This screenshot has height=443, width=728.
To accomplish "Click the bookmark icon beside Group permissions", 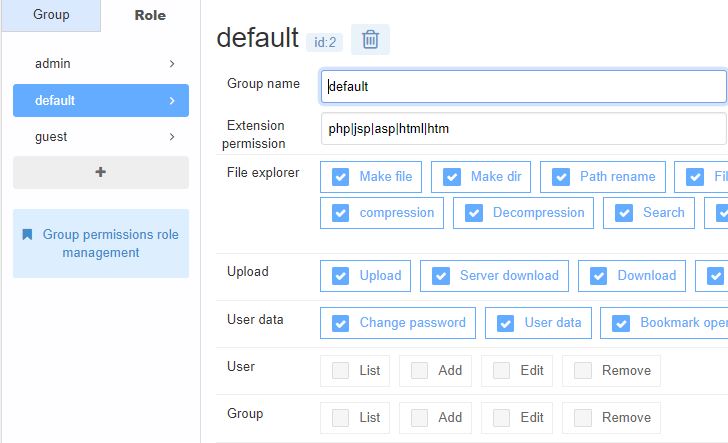I will 27,235.
